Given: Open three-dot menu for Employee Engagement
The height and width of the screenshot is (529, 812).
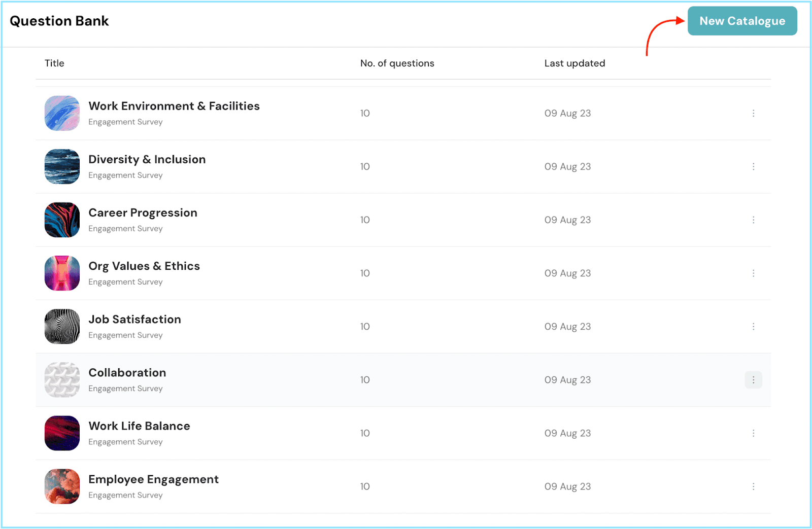Looking at the screenshot, I should tap(753, 486).
